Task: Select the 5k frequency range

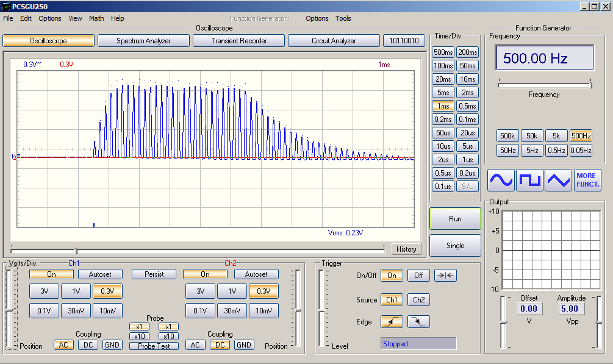Action: 556,136
